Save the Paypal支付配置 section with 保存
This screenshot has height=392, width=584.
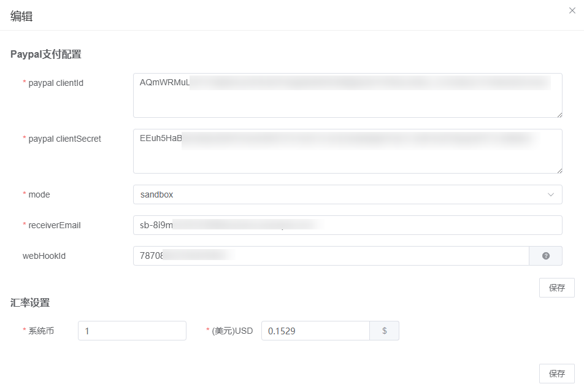[557, 288]
